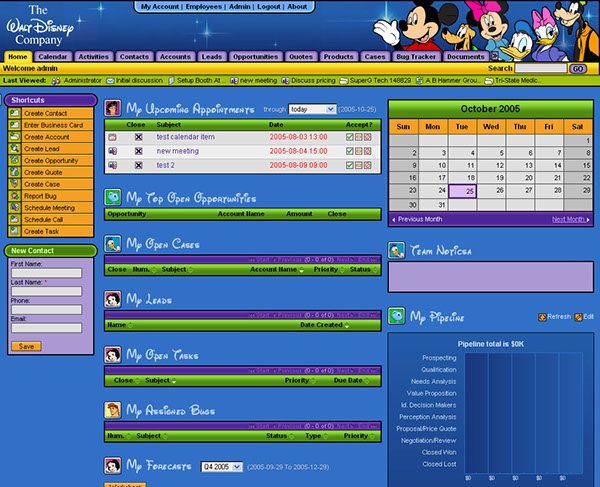Open the 'new meeting' appointment link
Image resolution: width=600 pixels, height=487 pixels.
(178, 151)
